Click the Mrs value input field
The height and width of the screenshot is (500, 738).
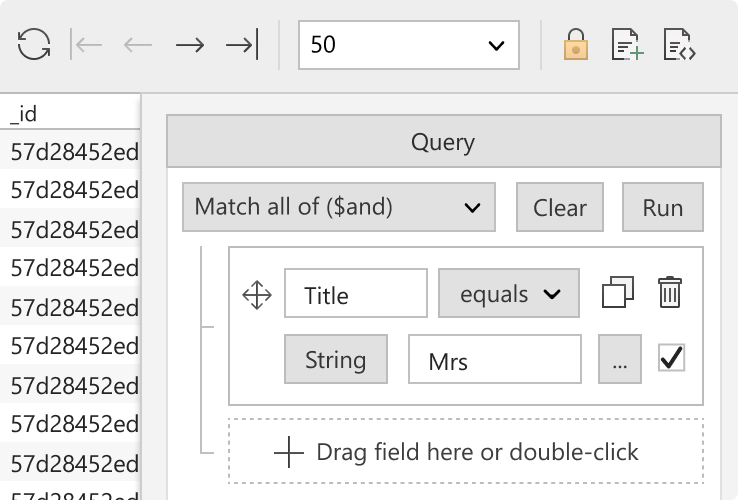coord(495,359)
